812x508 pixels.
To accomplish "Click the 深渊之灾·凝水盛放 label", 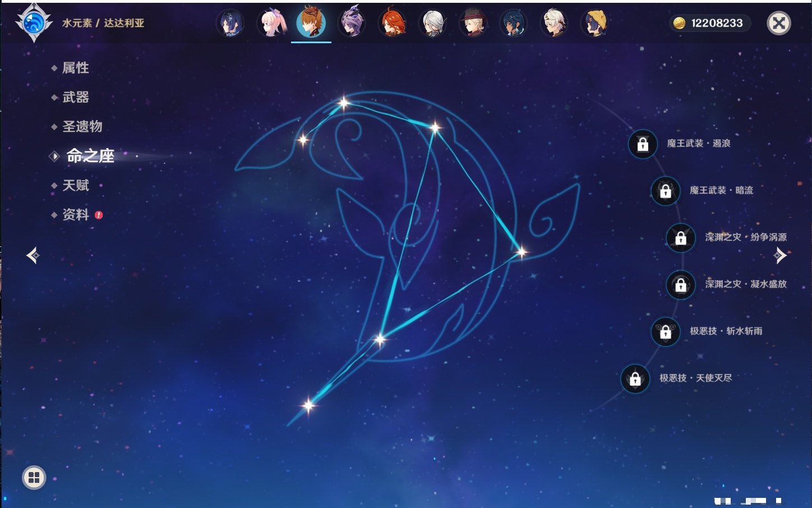I will [746, 284].
